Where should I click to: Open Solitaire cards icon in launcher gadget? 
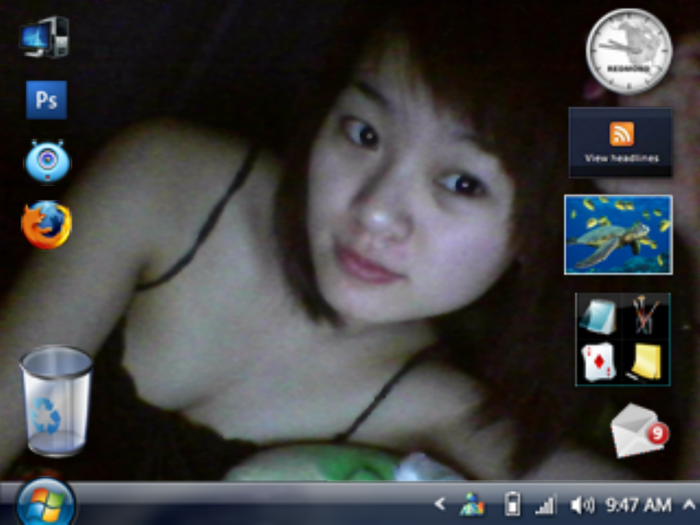(599, 361)
